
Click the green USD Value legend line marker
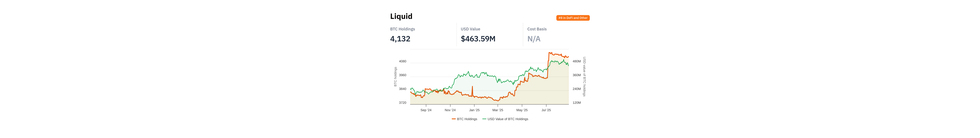tap(484, 119)
